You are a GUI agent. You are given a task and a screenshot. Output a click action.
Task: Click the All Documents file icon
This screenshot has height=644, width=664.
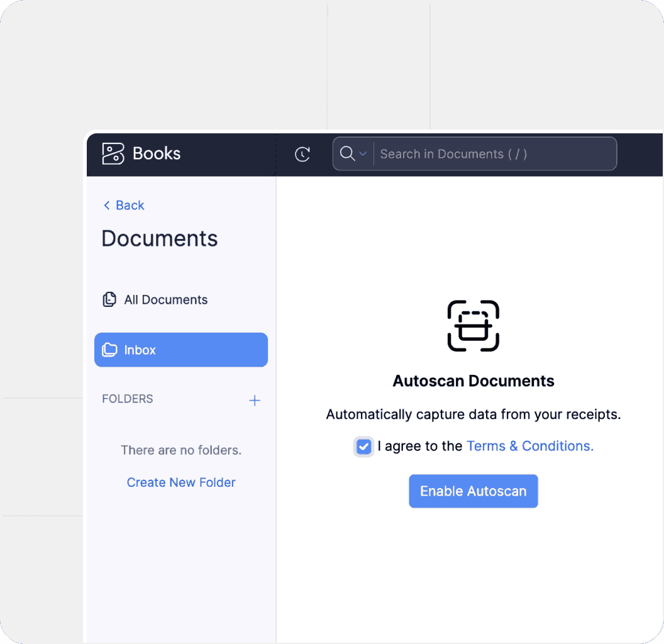point(109,300)
